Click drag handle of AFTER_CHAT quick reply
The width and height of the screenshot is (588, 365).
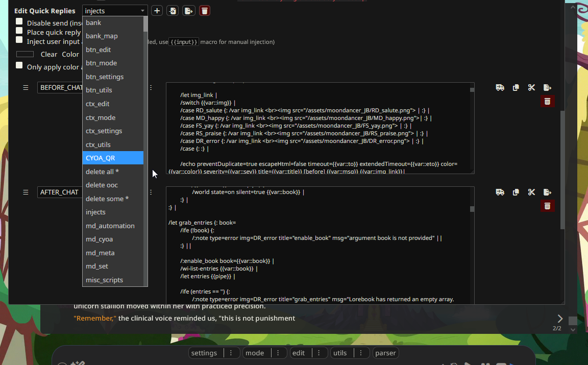pos(26,192)
